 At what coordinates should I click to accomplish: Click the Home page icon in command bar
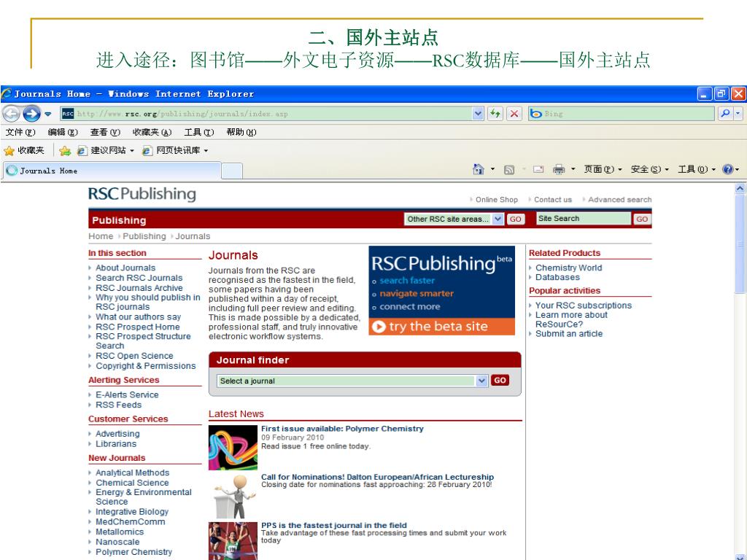(479, 169)
